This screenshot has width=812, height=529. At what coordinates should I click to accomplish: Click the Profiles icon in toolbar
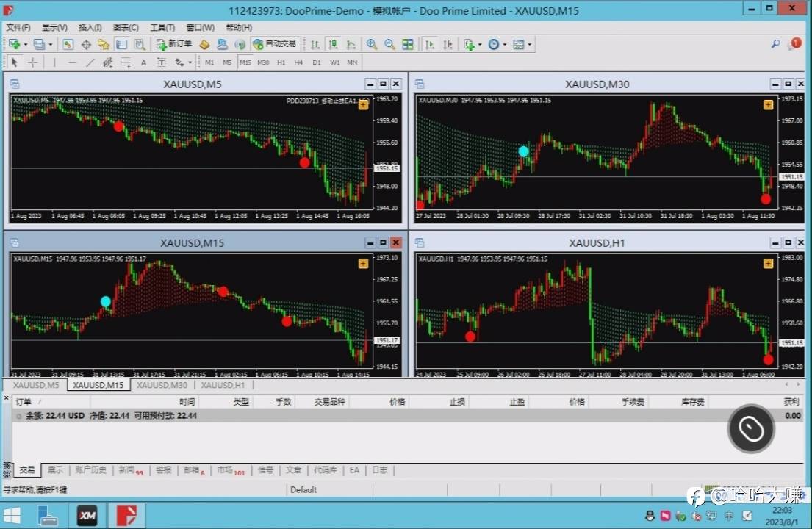point(39,45)
